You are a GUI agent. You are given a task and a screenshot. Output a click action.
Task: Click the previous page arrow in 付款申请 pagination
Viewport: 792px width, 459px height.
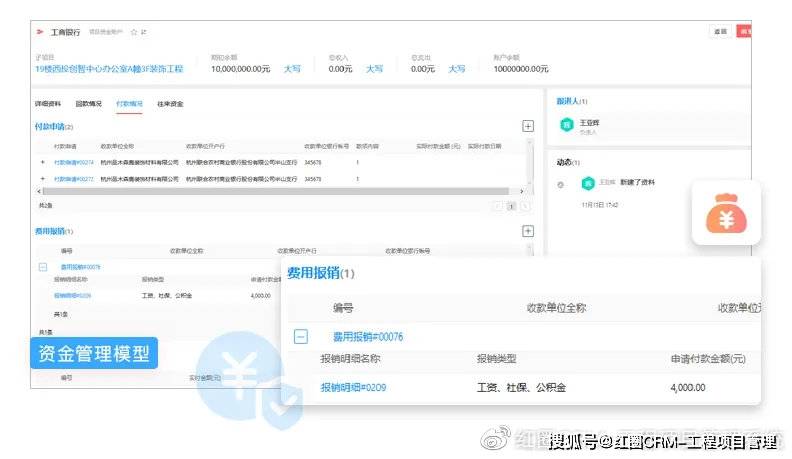click(498, 206)
